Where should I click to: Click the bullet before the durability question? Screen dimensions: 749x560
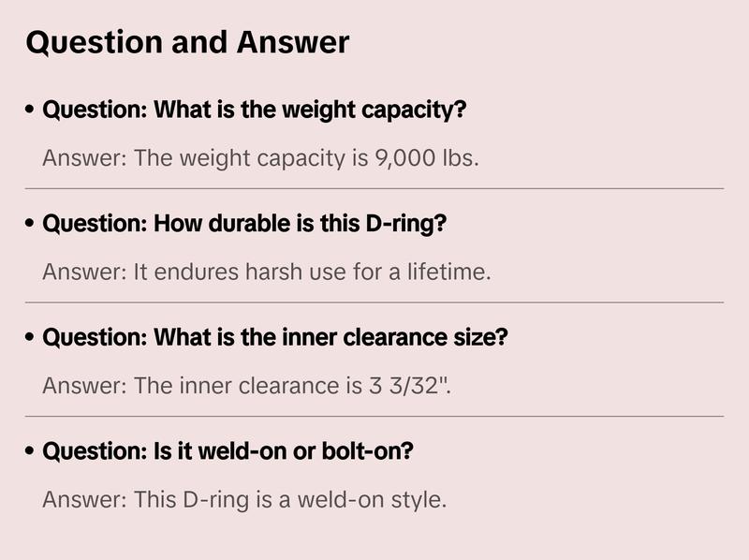[31, 226]
